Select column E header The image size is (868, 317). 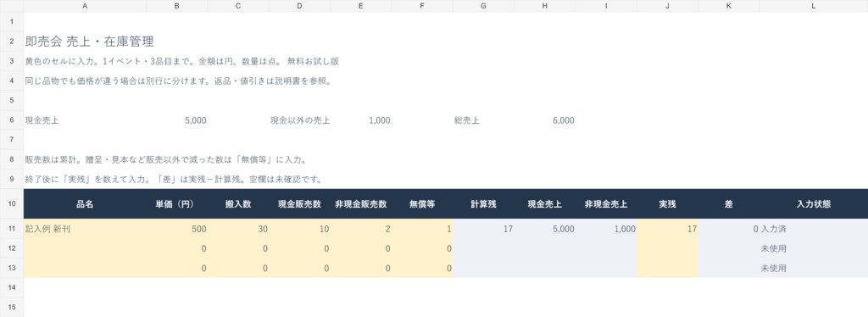click(361, 6)
